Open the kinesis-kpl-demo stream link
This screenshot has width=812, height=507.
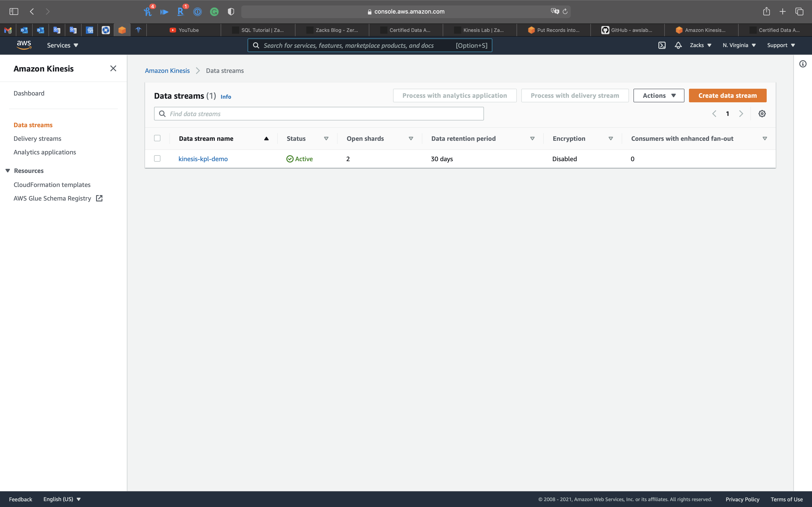[203, 159]
